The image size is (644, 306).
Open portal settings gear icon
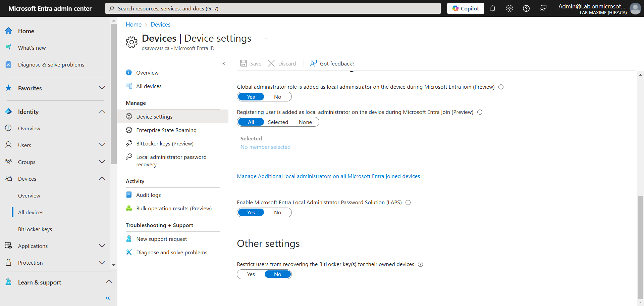tap(509, 8)
